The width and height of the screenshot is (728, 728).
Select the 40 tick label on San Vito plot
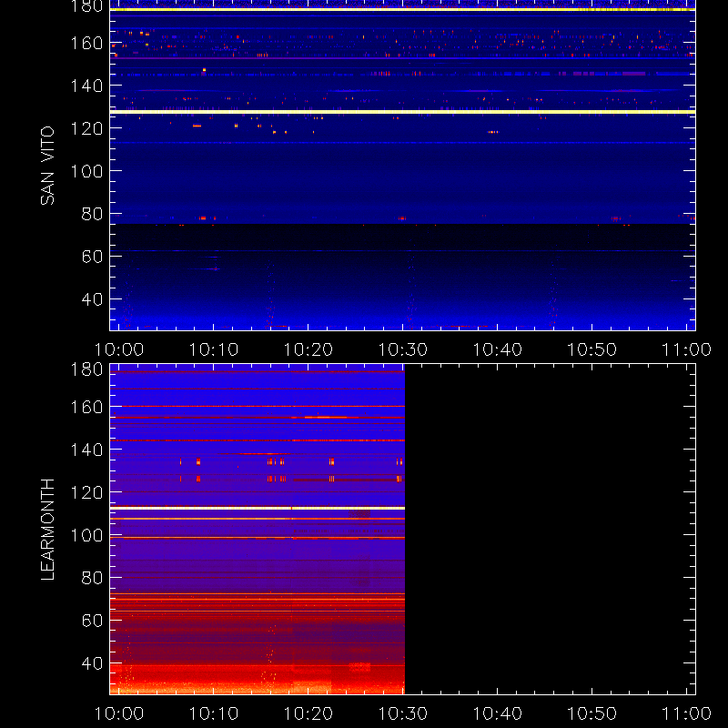tap(92, 299)
